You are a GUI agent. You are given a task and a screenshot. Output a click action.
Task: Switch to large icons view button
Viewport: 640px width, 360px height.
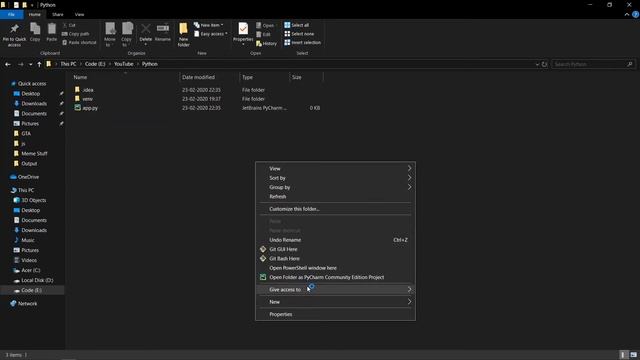coord(633,355)
